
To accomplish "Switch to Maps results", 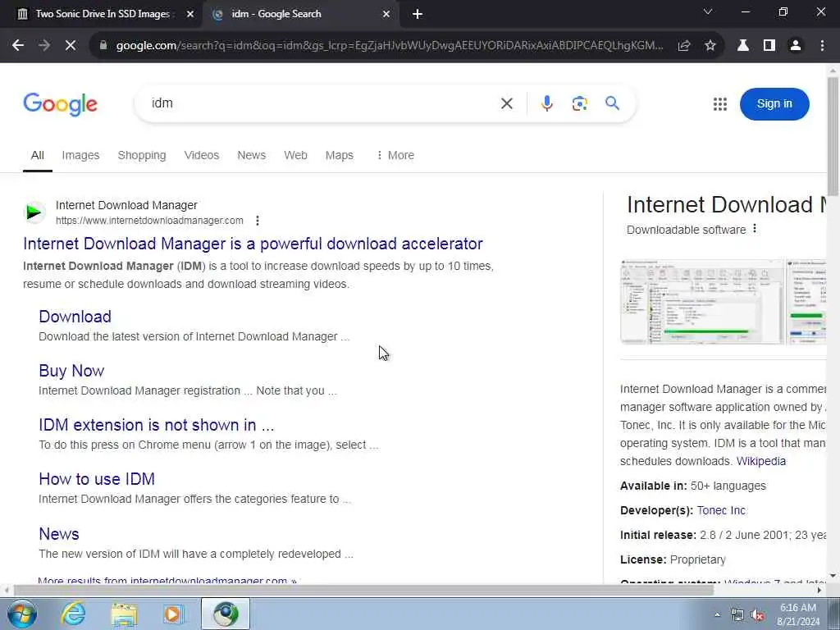I will 339,155.
